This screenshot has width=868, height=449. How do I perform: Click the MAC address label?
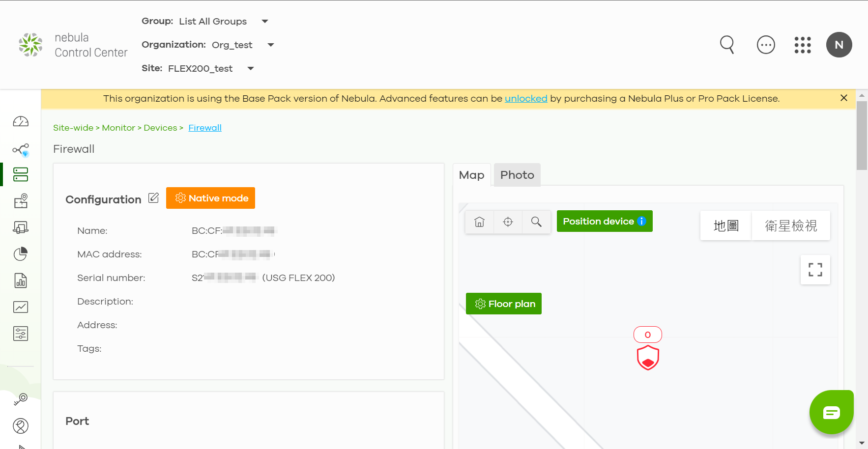coord(110,254)
